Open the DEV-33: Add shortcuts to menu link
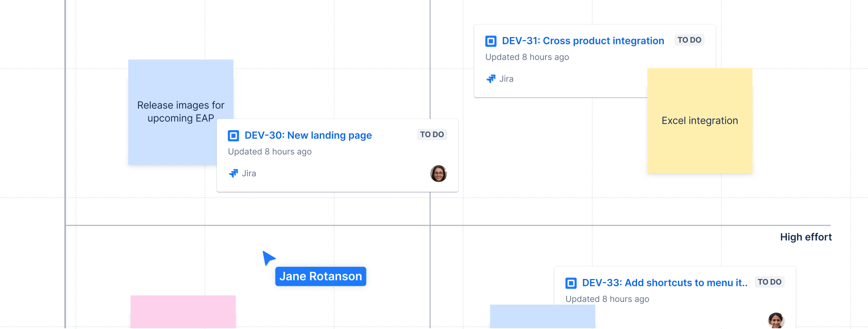868x329 pixels. [664, 283]
